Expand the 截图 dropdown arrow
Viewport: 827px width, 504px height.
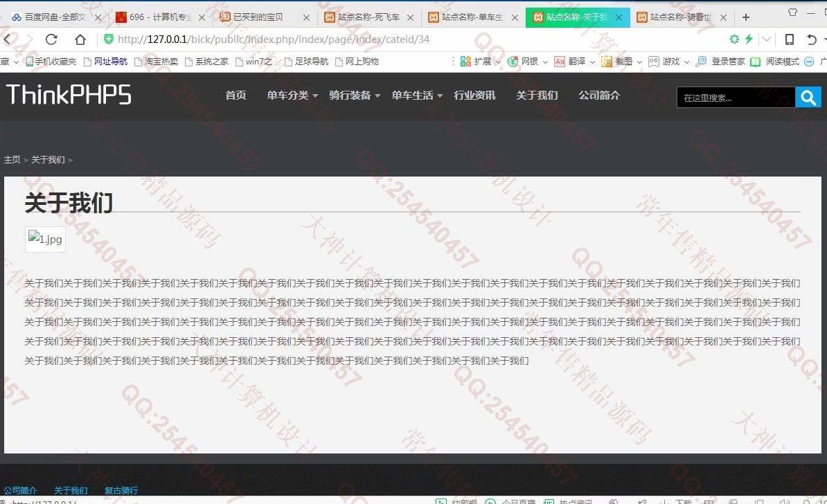tap(639, 62)
